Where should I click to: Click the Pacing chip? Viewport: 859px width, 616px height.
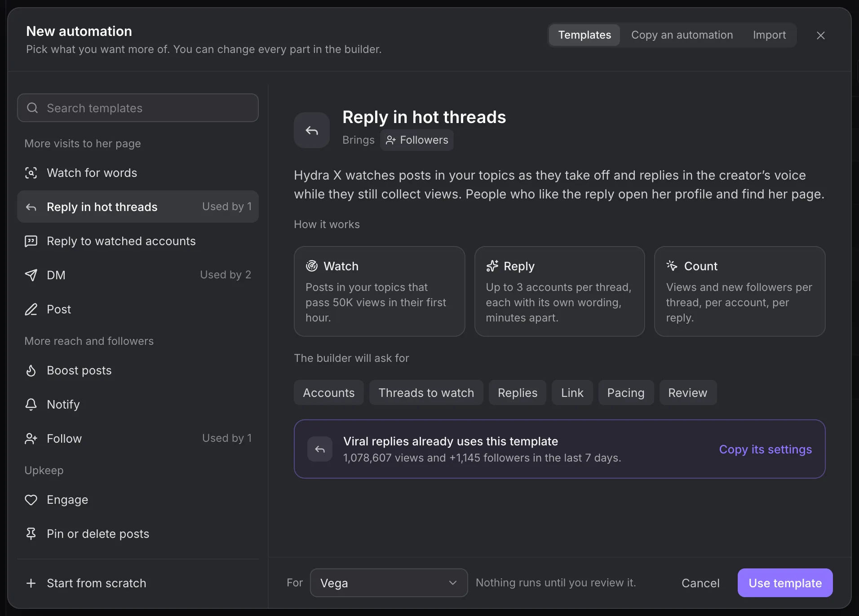pyautogui.click(x=626, y=392)
